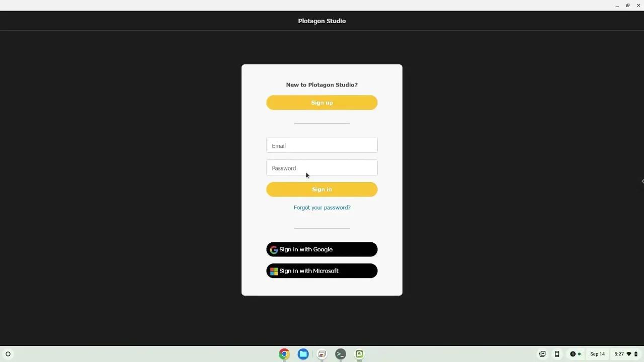Minimize the Plotagon Studio window

click(617, 6)
